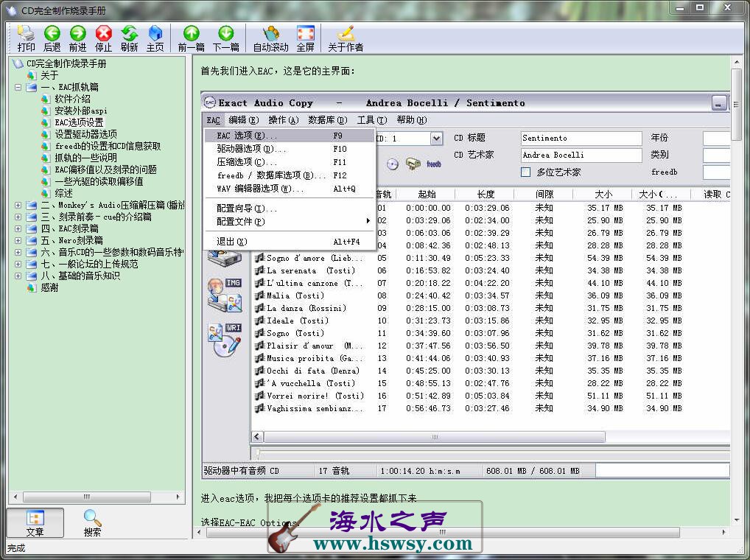The image size is (750, 560).
Task: Click the EAC track list horizontal scrollbar
Action: [435, 437]
